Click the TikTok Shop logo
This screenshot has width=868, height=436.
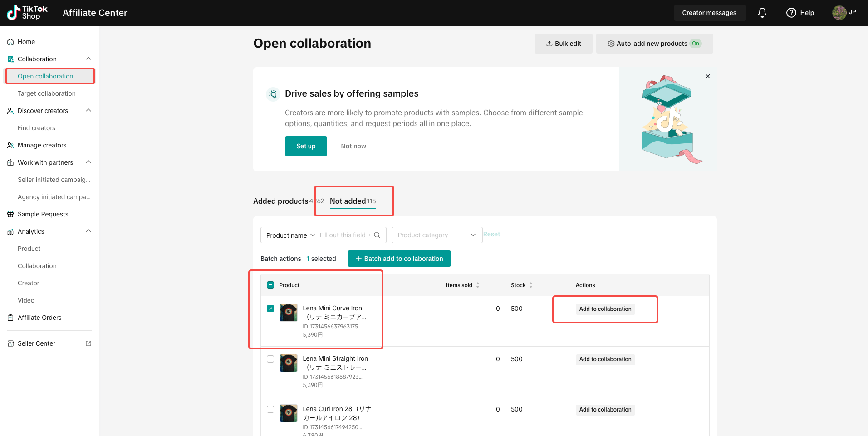(x=27, y=13)
